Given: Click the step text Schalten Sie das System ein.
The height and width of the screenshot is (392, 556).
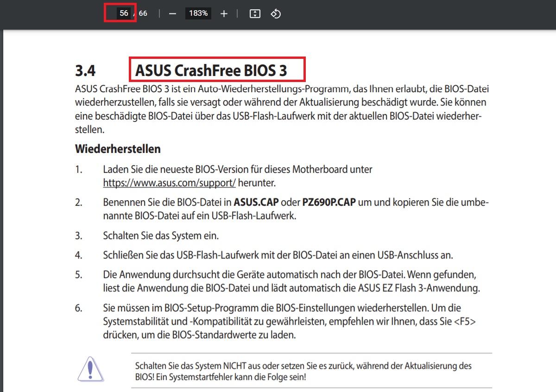Looking at the screenshot, I should [x=161, y=235].
